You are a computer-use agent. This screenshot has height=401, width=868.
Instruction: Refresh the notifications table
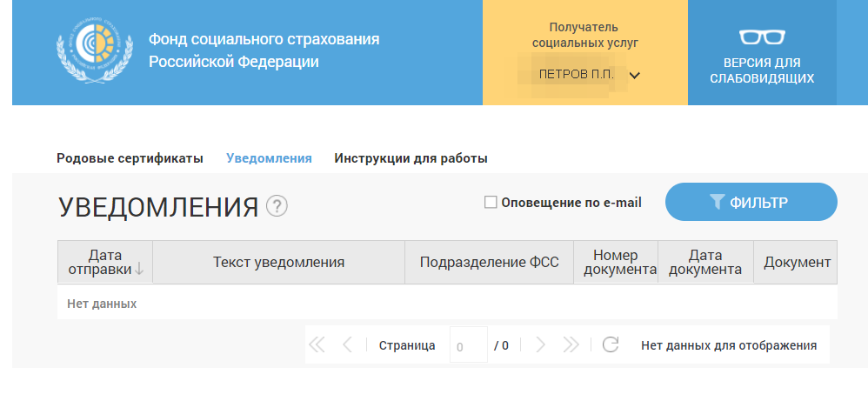(x=611, y=345)
